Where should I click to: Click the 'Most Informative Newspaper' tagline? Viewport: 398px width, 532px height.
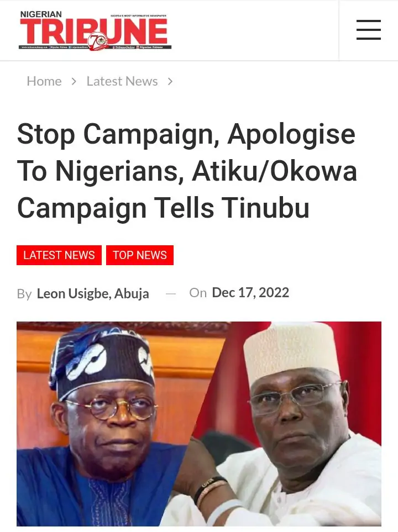[x=139, y=16]
